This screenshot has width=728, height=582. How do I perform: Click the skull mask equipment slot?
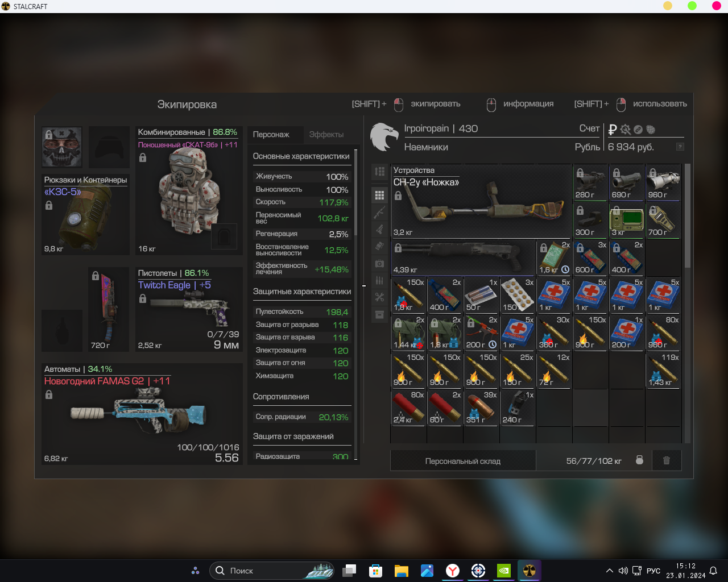(62, 147)
